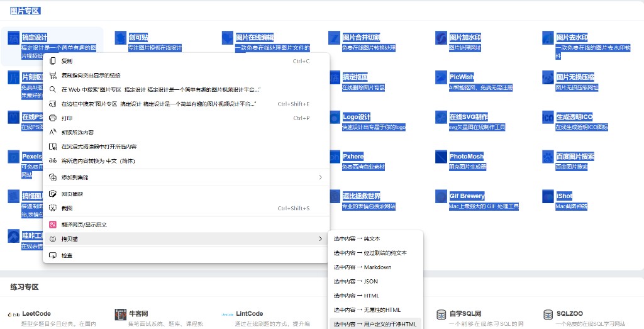
Task: Expand the 拷贝猫 submenu arrow
Action: (320, 238)
